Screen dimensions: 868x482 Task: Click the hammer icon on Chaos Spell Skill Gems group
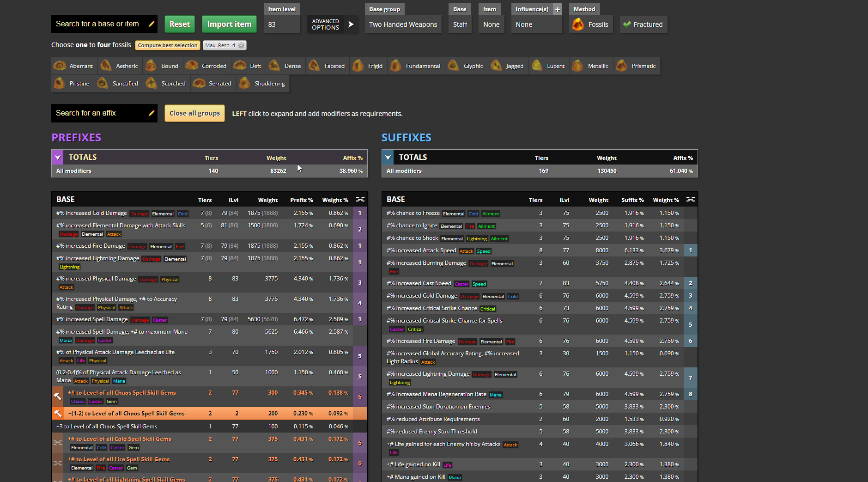pyautogui.click(x=58, y=397)
